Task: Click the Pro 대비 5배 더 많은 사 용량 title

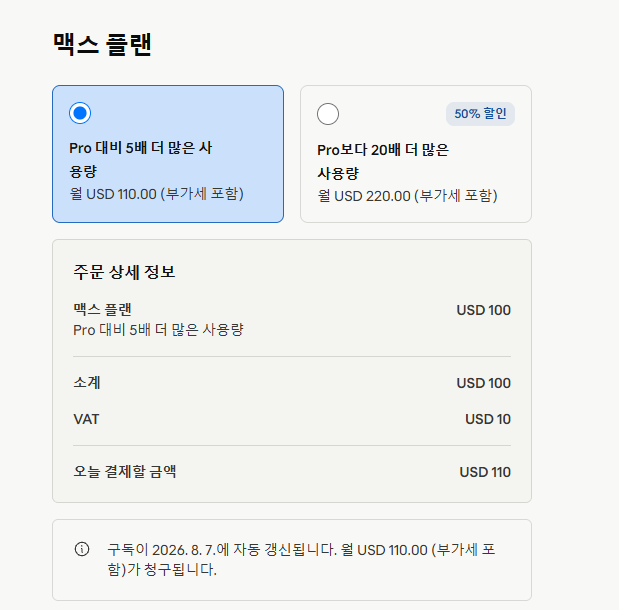Action: [x=141, y=160]
